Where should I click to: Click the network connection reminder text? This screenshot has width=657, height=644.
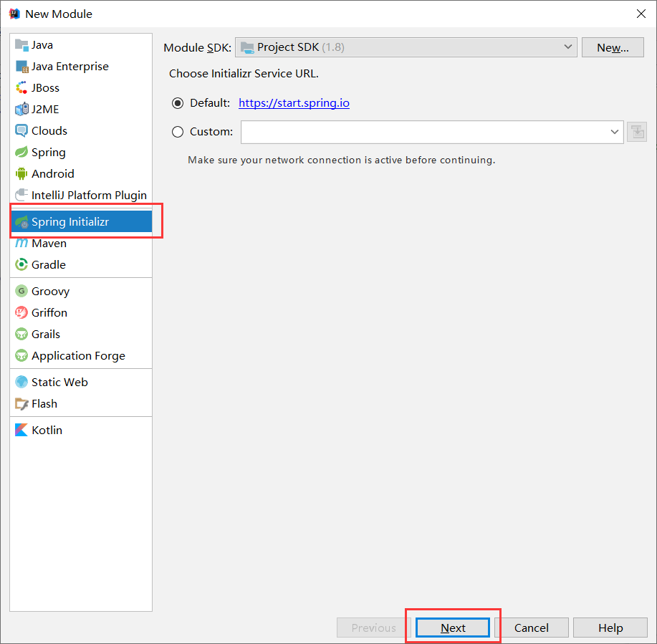click(342, 160)
